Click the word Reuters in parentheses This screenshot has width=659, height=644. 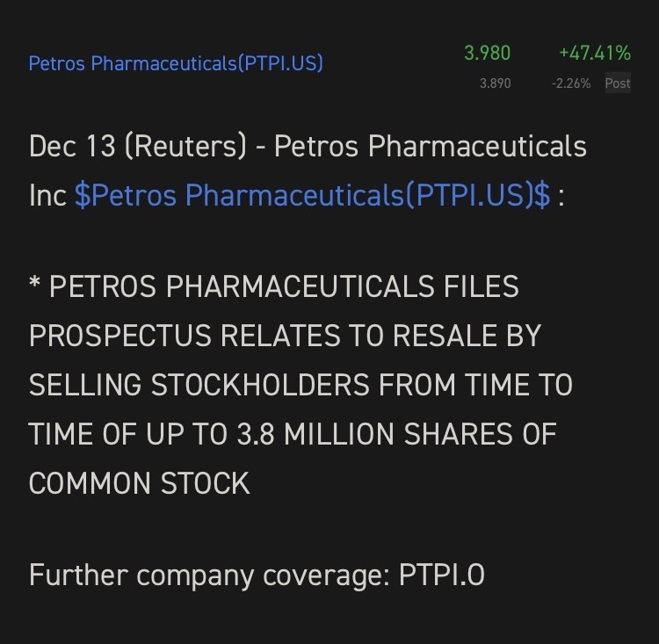click(x=185, y=147)
